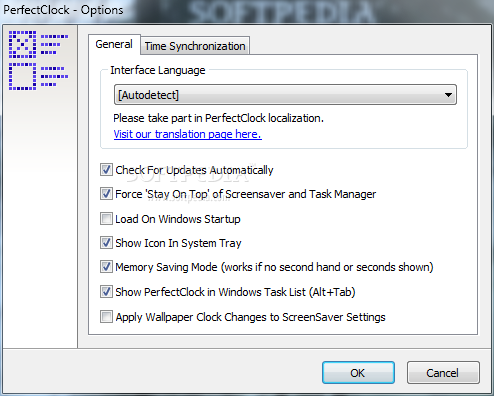Click the black dropdown arrow beside [Autodetect]
Image resolution: width=494 pixels, height=396 pixels.
coord(448,95)
